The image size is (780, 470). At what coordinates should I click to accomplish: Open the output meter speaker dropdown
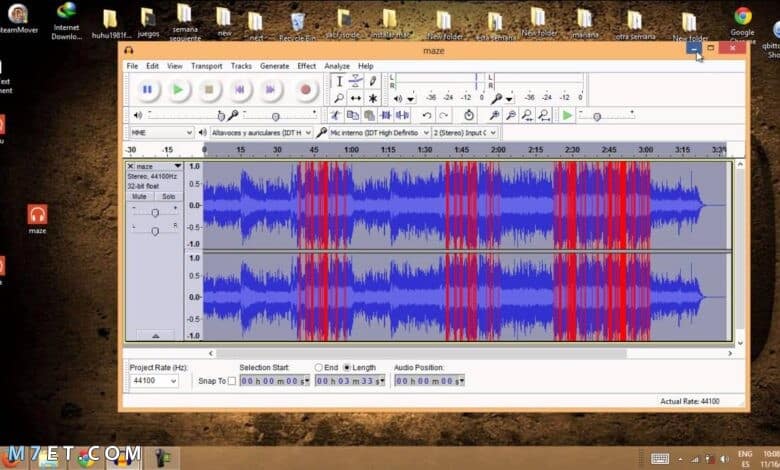coord(410,99)
